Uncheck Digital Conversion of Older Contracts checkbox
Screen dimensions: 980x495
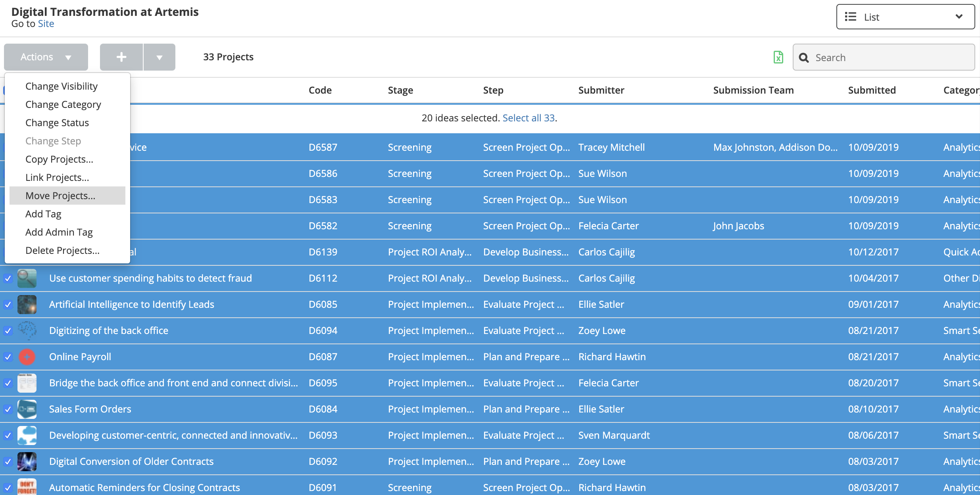coord(8,462)
